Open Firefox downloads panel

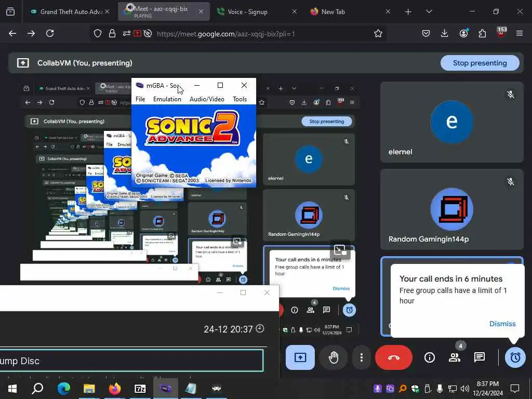(445, 33)
